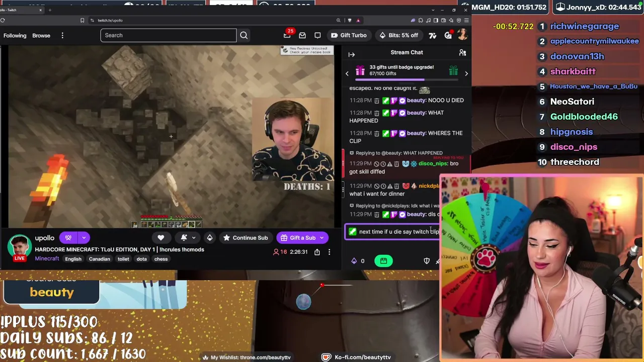Open the browser tab list dropdown chevron
This screenshot has height=362, width=644.
(x=433, y=10)
